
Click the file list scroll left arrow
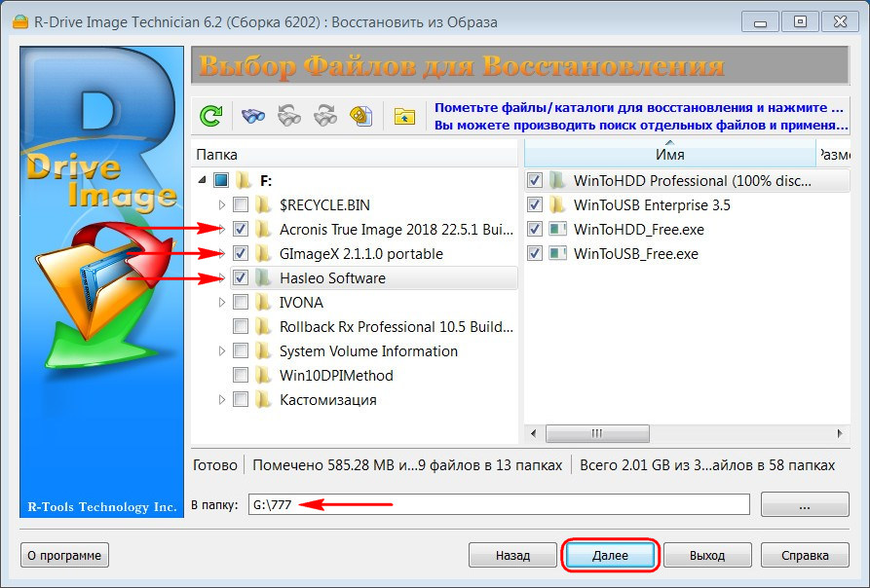click(x=533, y=433)
